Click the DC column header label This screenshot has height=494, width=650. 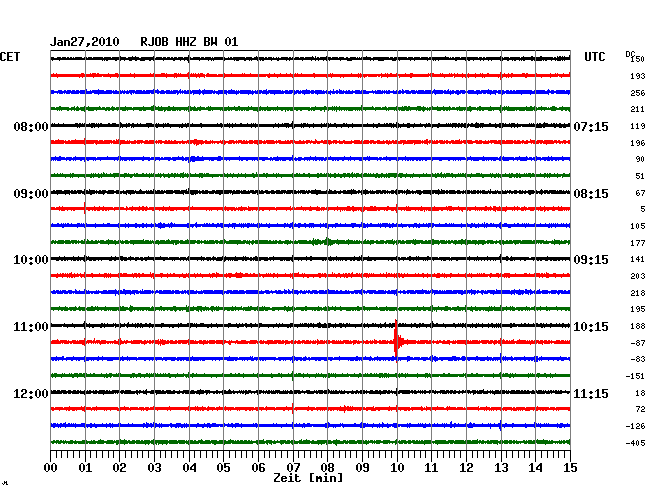pyautogui.click(x=630, y=54)
